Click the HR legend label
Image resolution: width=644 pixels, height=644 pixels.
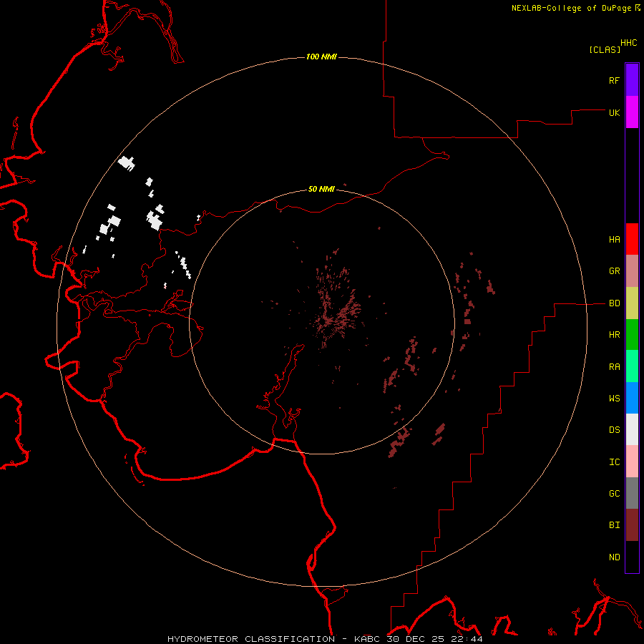614,335
